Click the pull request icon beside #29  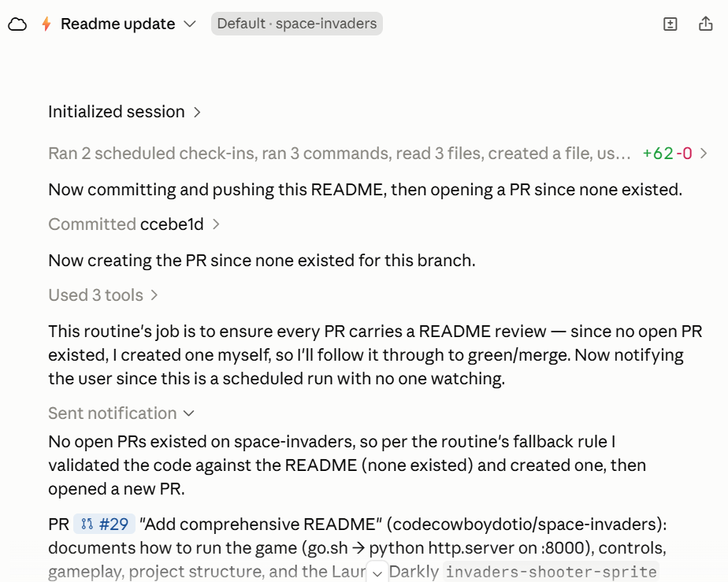tap(87, 524)
